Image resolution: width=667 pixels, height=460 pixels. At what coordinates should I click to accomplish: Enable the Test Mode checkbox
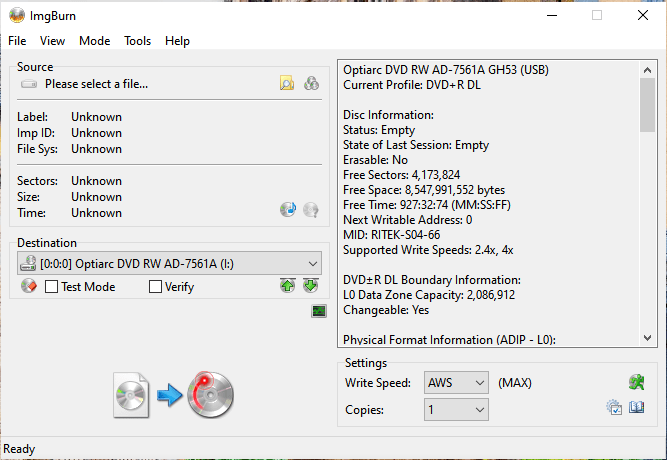point(51,287)
